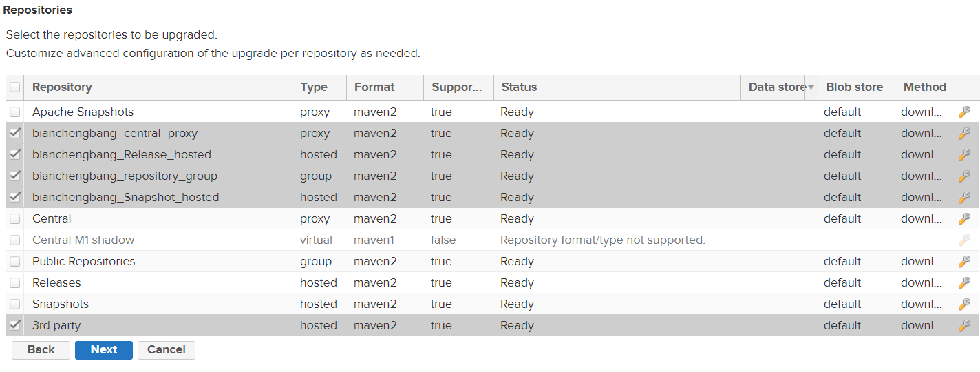980x372 pixels.
Task: Click wrench icon for Public Repositories
Action: 964,261
